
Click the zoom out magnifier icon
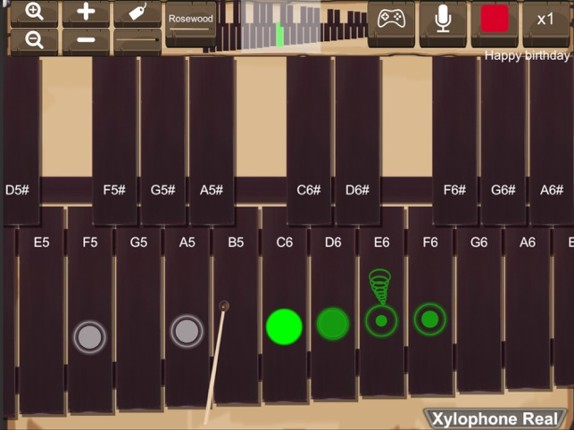(34, 40)
